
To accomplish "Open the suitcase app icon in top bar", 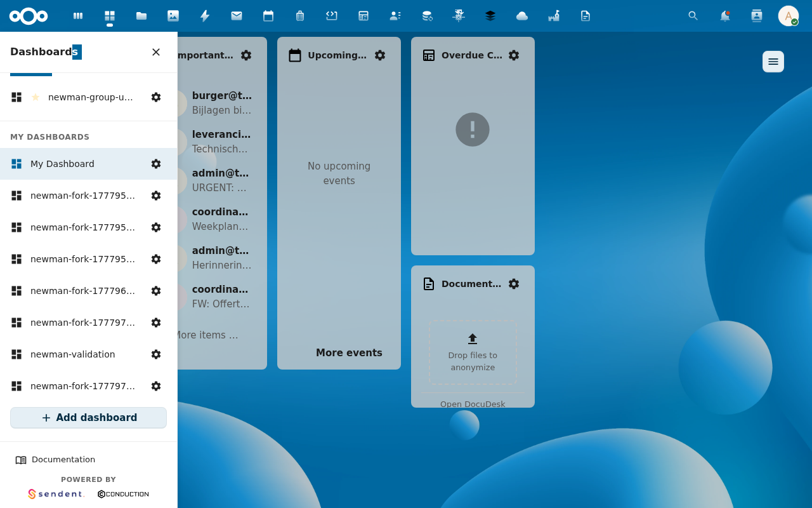I will tap(300, 16).
